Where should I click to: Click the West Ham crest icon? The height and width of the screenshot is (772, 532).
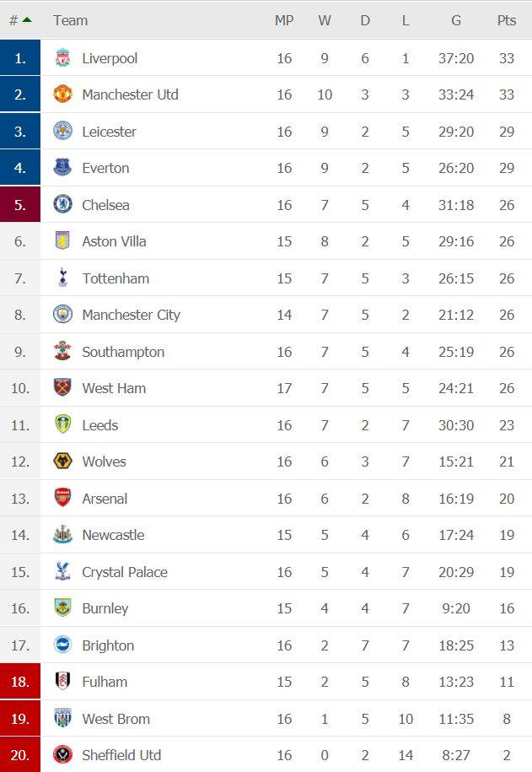pyautogui.click(x=63, y=388)
